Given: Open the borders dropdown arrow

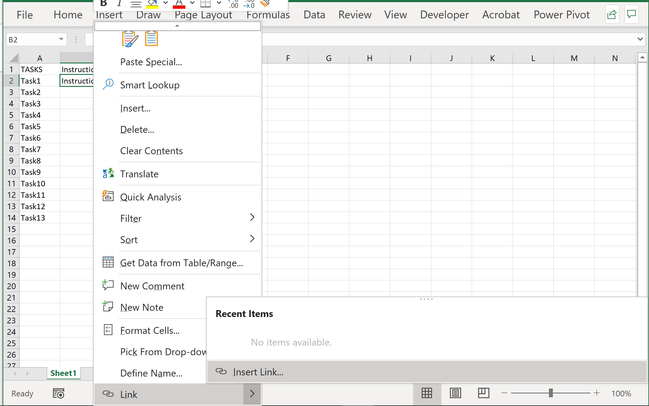Looking at the screenshot, I should (x=219, y=3).
